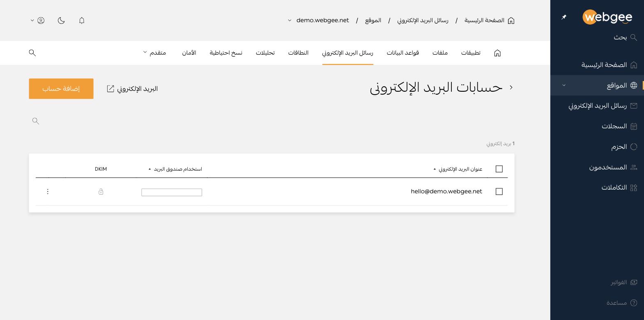The width and height of the screenshot is (644, 320).
Task: Click the mailbox usage bar for hello@demo.webgee.net
Action: [x=172, y=192]
